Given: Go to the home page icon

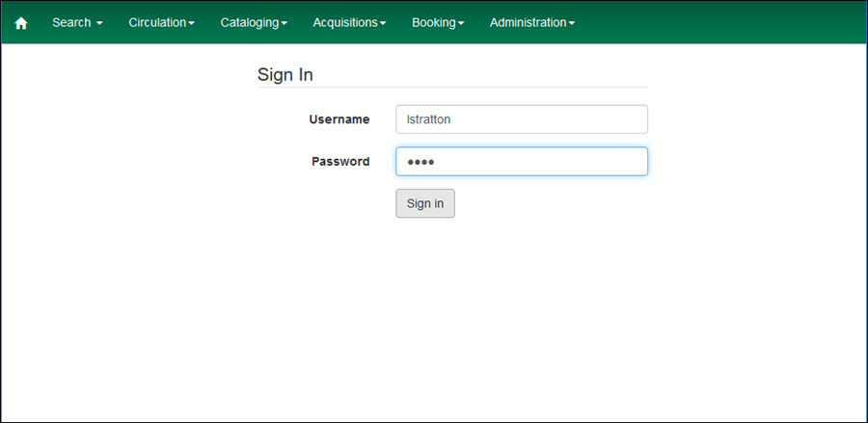Looking at the screenshot, I should 21,23.
